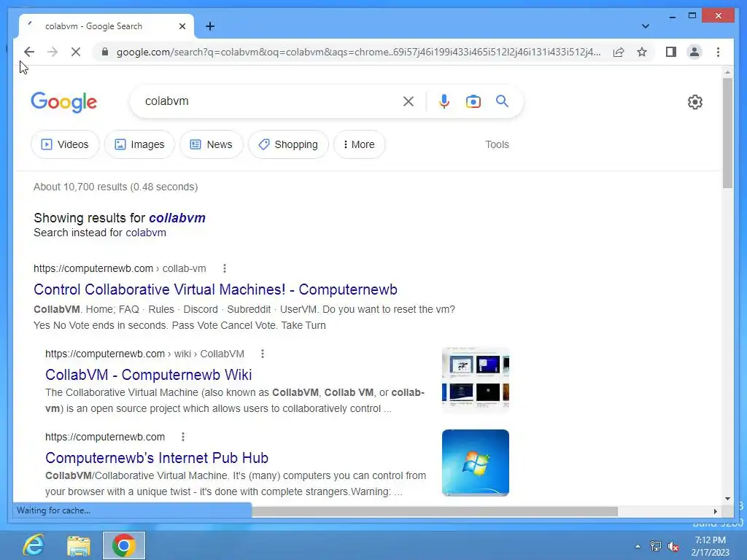This screenshot has width=747, height=560.
Task: Bookmark this tab with the star
Action: click(x=642, y=52)
